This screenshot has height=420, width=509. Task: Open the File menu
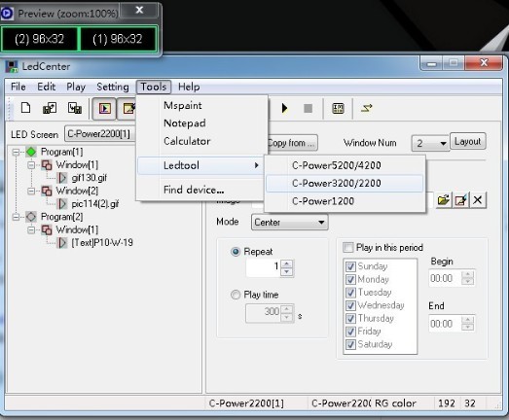(x=18, y=87)
